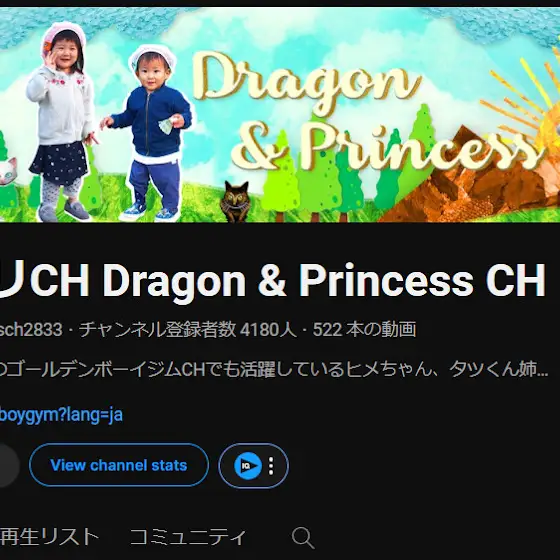The width and height of the screenshot is (560, 560).
Task: Open the three-dot menu beside vidIQ icon
Action: click(x=271, y=466)
